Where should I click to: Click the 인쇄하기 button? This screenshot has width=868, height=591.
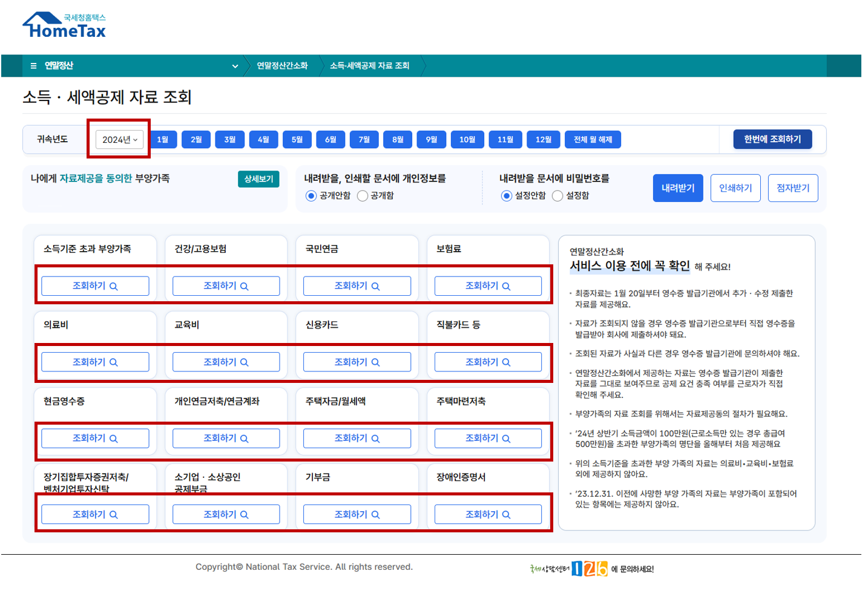tap(735, 188)
